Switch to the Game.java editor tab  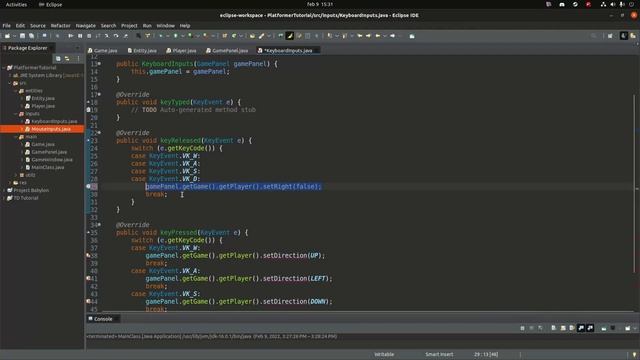(x=103, y=51)
